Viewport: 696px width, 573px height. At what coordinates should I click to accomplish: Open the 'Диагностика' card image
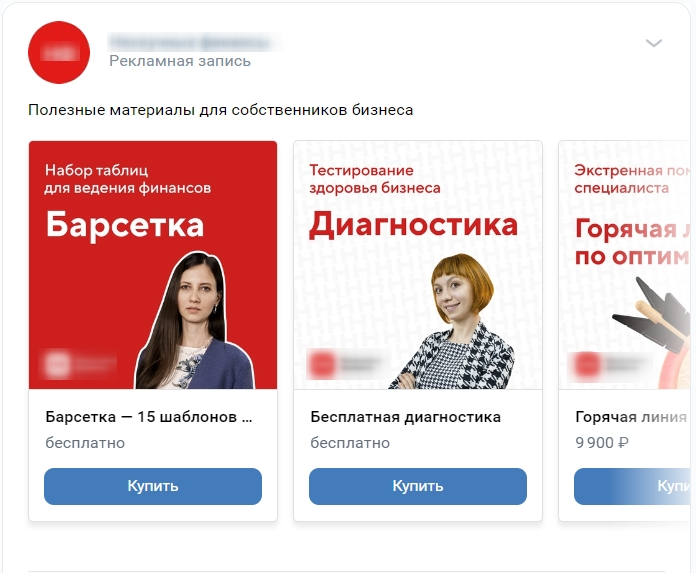pyautogui.click(x=418, y=265)
